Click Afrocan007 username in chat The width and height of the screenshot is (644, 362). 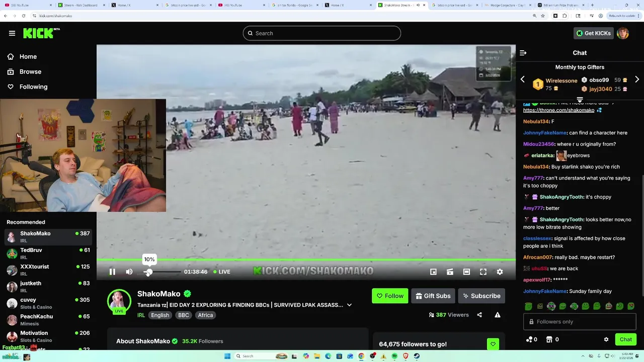[538, 257]
